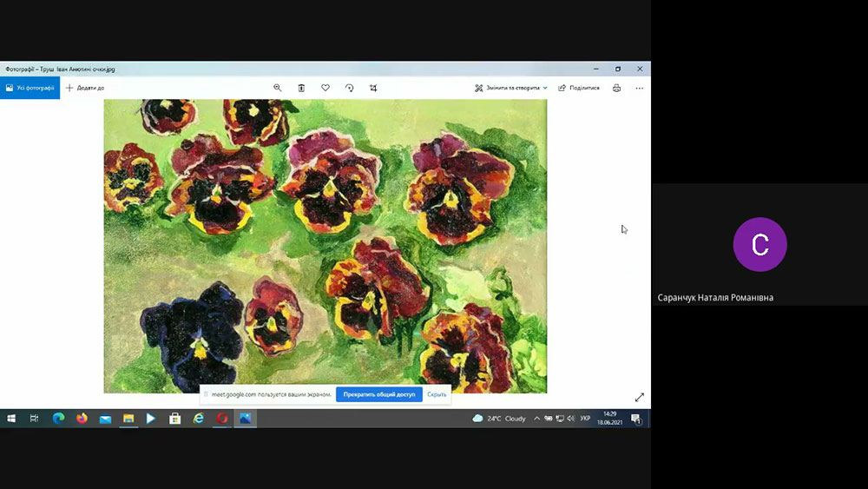The image size is (868, 489).
Task: Select the Photos app taskbar icon
Action: [x=246, y=418]
